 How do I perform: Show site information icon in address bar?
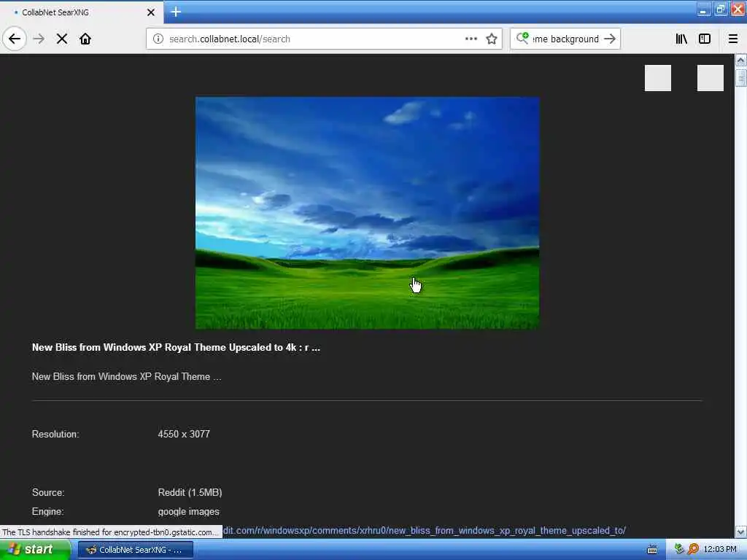click(158, 39)
